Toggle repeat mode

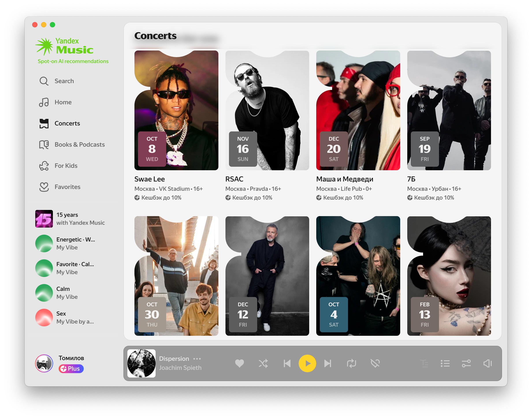[351, 363]
